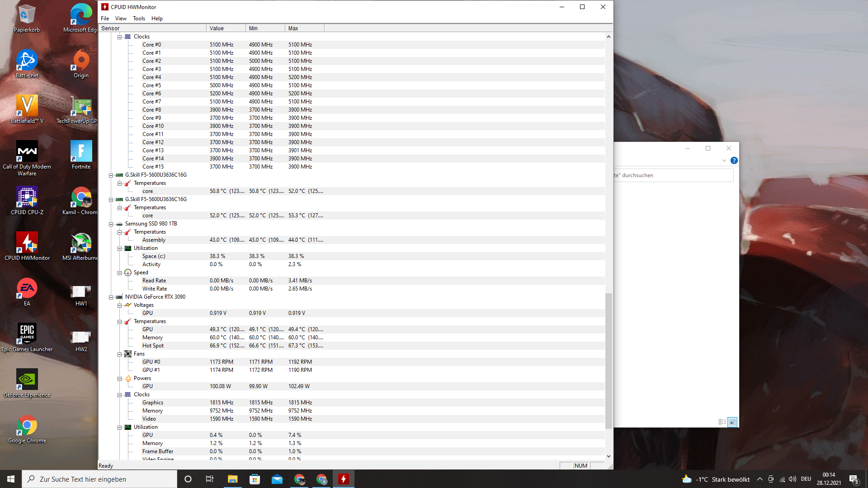The height and width of the screenshot is (488, 868).
Task: Collapse the GPU Fans group
Action: tap(119, 354)
